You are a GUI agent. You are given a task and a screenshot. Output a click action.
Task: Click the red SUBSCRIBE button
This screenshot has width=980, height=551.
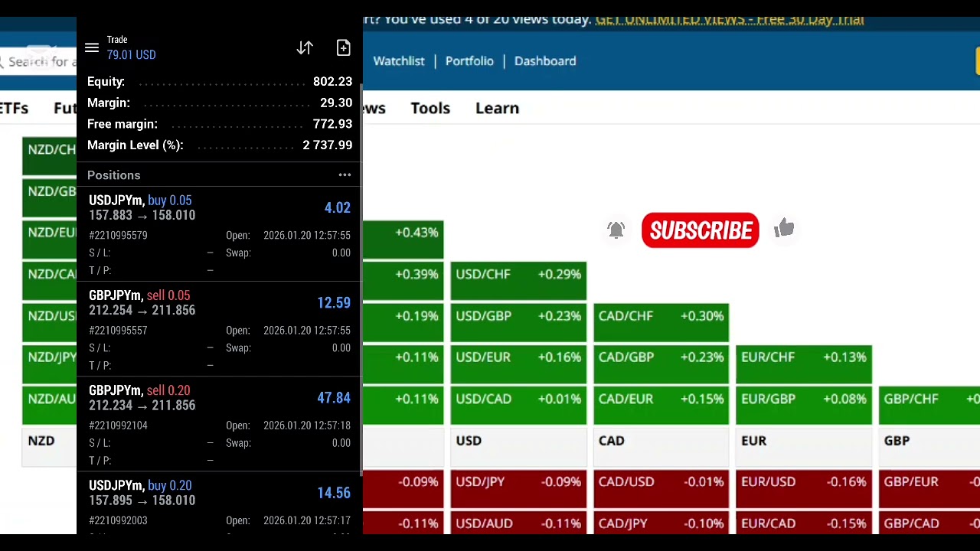(700, 230)
